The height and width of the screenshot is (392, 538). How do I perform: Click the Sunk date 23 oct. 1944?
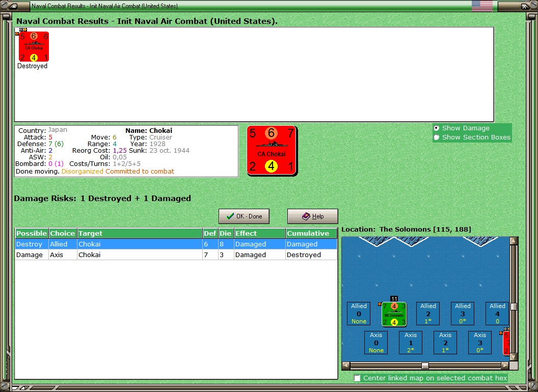tap(170, 151)
